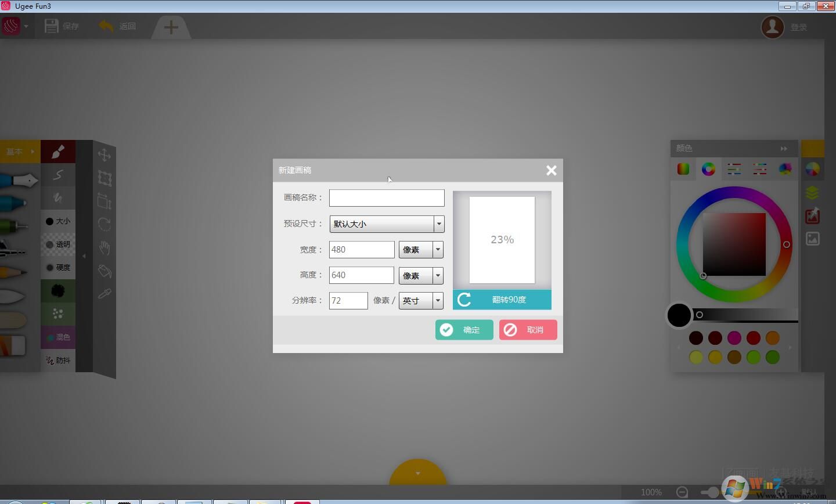Switch to the color mixer palette tab
The height and width of the screenshot is (504, 836).
pyautogui.click(x=785, y=169)
